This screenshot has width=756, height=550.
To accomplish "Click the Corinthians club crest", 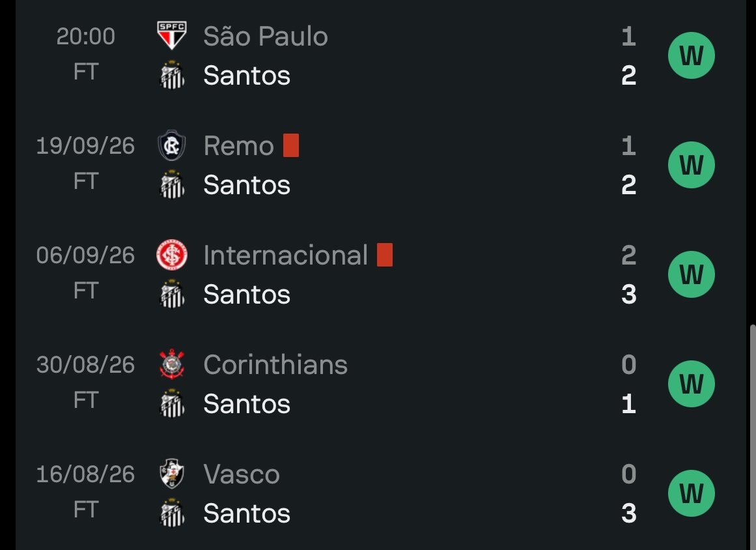I will click(x=172, y=364).
